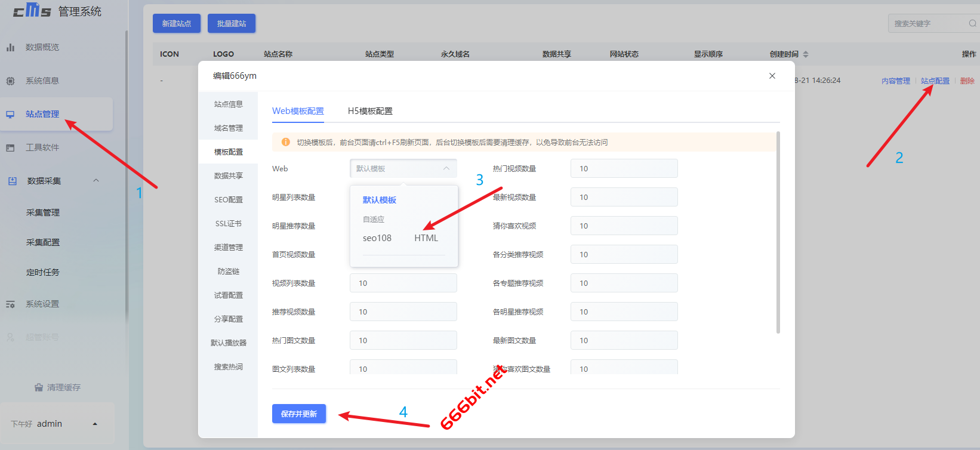Click 新建站点 button
980x450 pixels.
176,23
